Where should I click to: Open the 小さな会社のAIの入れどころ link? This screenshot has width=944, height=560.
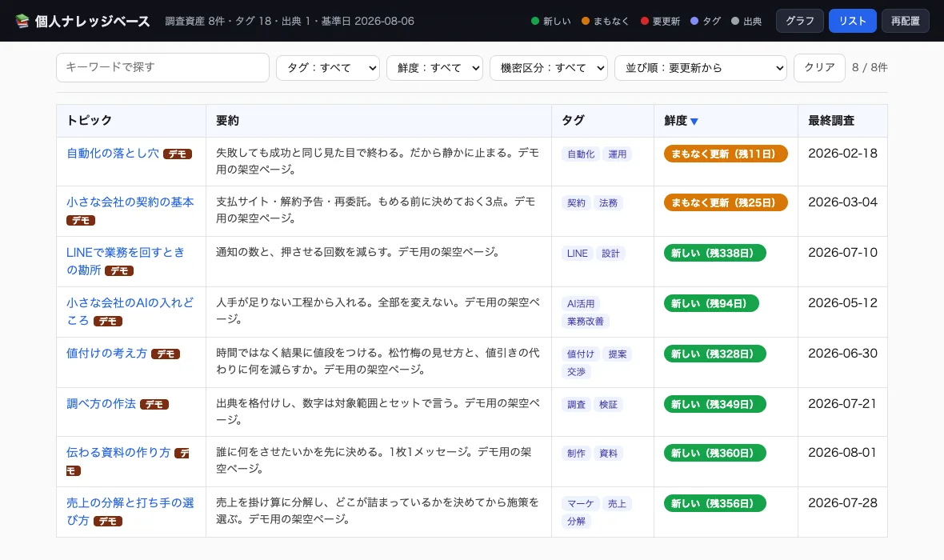pyautogui.click(x=130, y=311)
